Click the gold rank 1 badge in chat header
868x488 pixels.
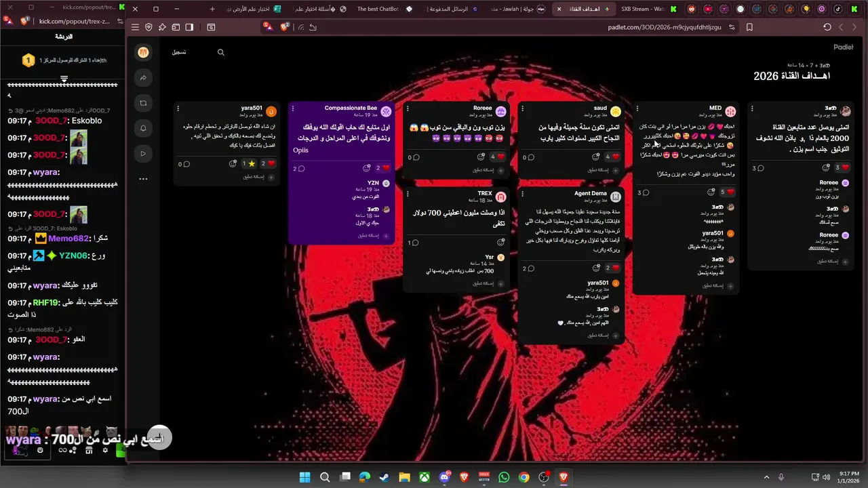click(28, 60)
